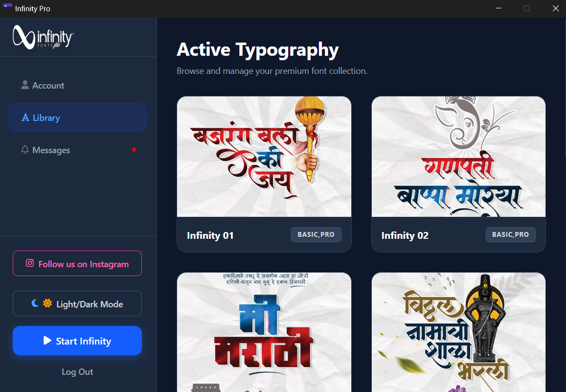Screen dimensions: 566x392
Task: Minimize the Infinity Pro window
Action: click(x=498, y=8)
